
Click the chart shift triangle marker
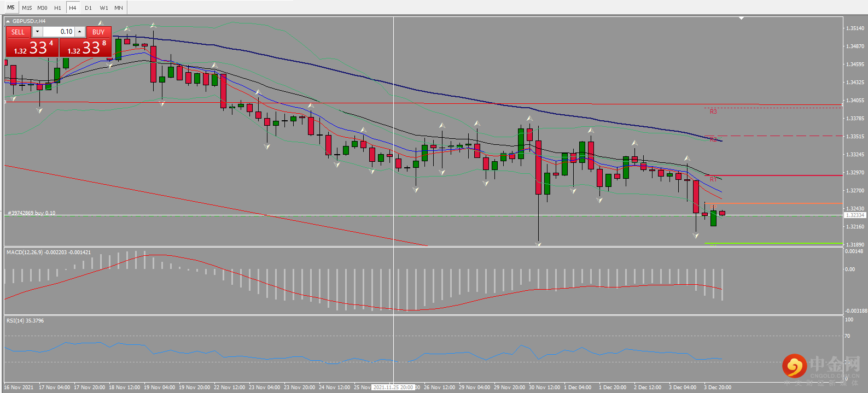point(741,18)
